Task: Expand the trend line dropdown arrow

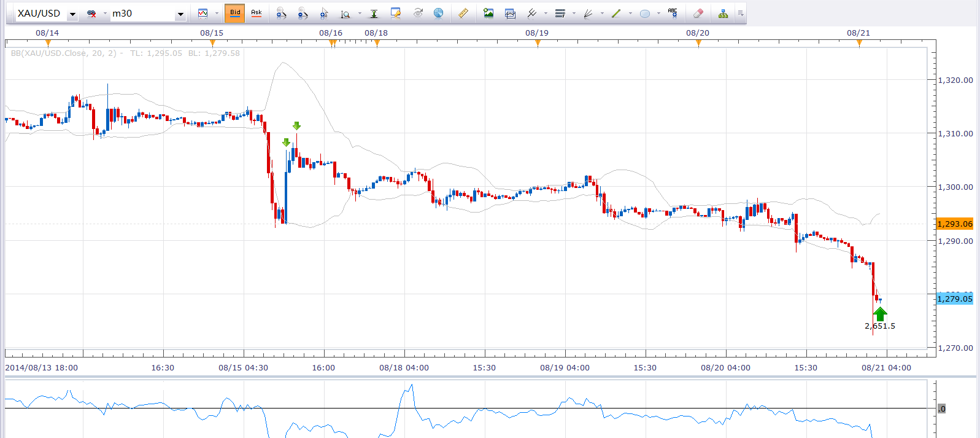Action: click(x=630, y=14)
